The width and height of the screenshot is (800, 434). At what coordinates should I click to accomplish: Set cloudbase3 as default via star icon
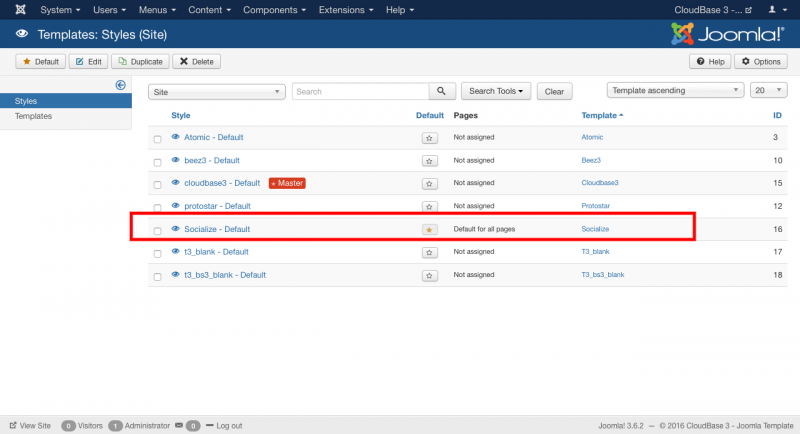[430, 184]
